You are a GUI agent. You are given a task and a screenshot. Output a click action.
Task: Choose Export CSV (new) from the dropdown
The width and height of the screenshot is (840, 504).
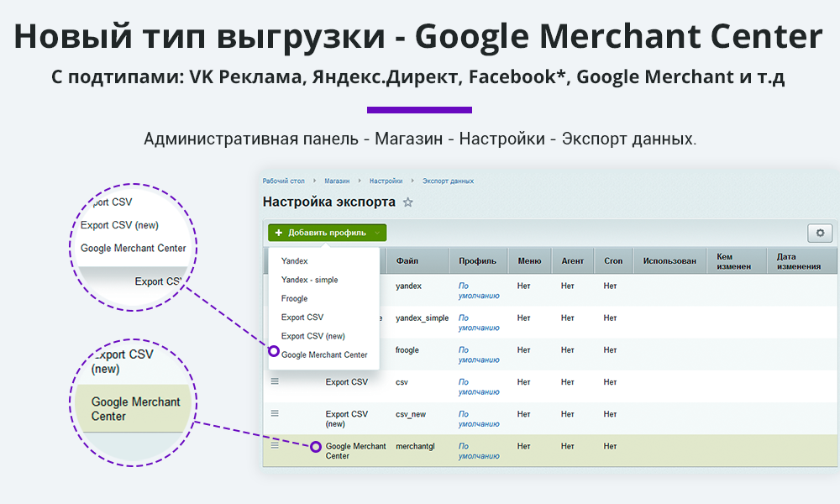[314, 336]
